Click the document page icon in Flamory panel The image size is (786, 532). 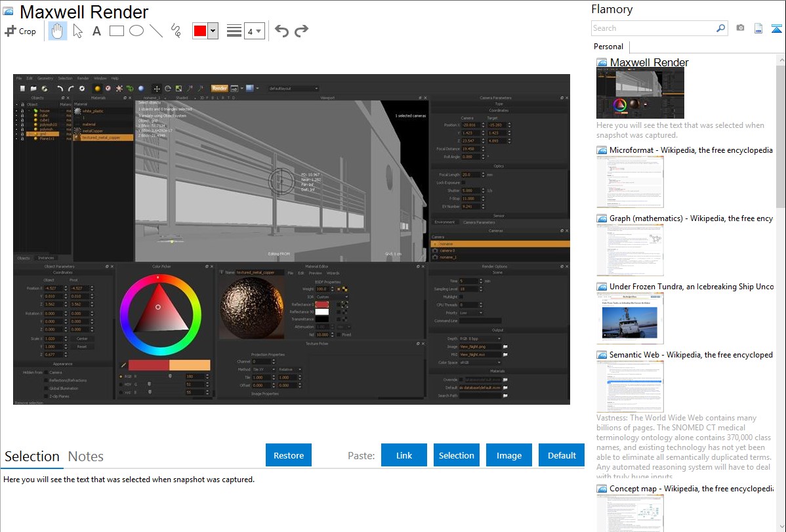click(x=758, y=28)
